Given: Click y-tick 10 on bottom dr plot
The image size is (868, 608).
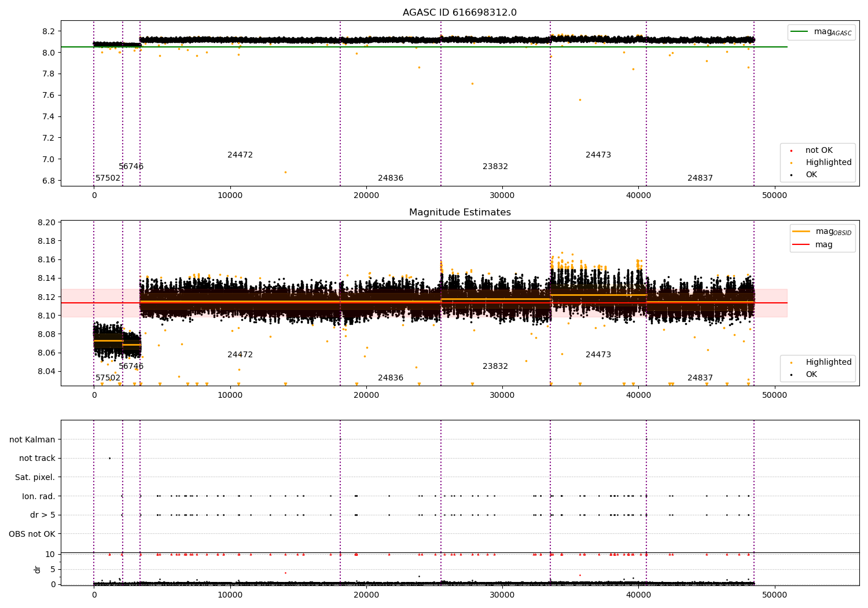Looking at the screenshot, I should pyautogui.click(x=50, y=555).
